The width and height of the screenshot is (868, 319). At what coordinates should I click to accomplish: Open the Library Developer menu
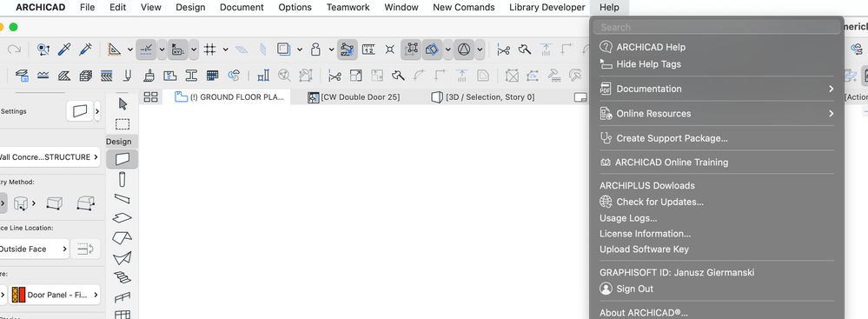(x=547, y=7)
